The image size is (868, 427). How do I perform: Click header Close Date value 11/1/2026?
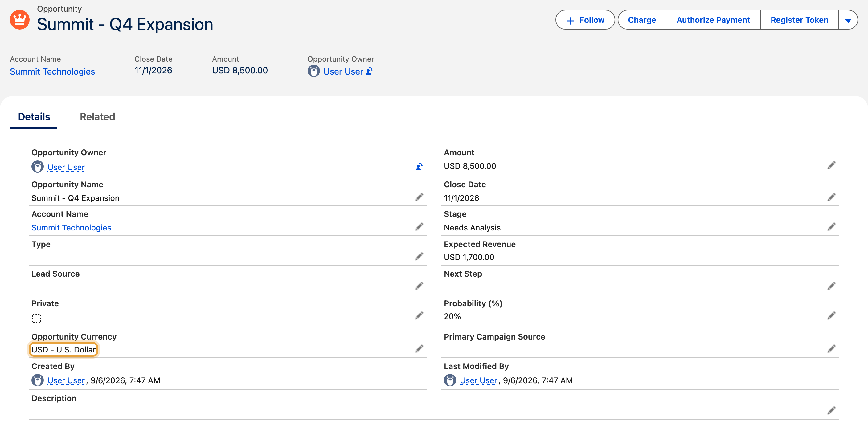pos(153,70)
